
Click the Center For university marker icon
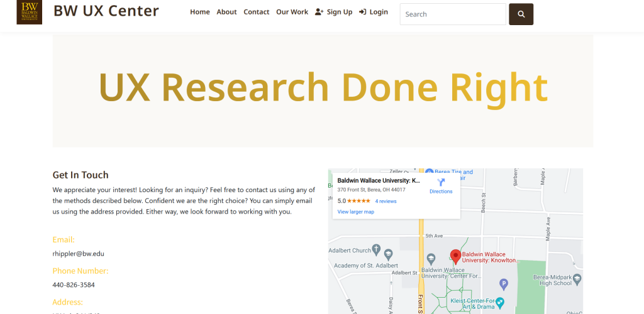[x=431, y=259]
